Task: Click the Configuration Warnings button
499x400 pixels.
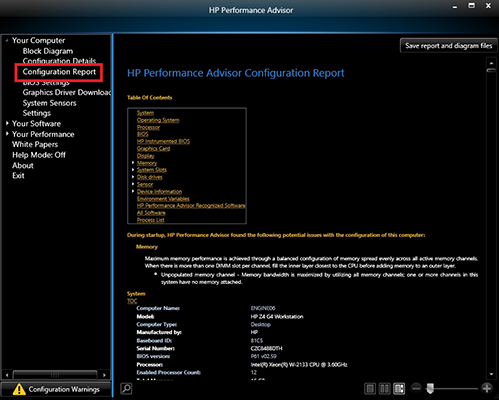Action: coord(56,389)
